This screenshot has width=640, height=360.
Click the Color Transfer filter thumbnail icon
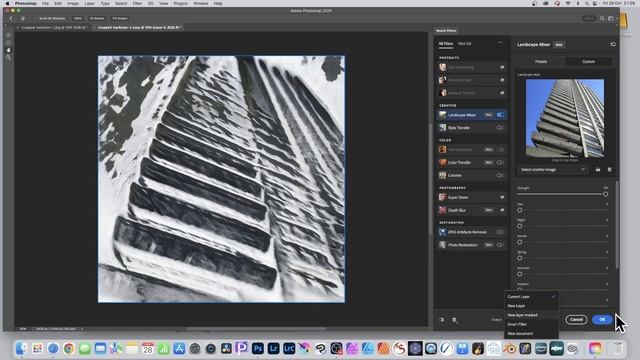(x=442, y=162)
